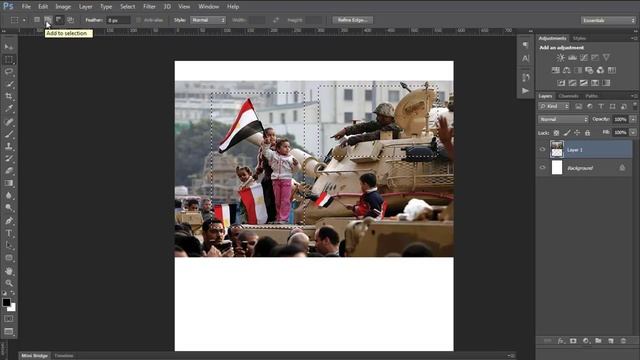The height and width of the screenshot is (360, 640).
Task: Add a Levels adjustment
Action: [572, 58]
